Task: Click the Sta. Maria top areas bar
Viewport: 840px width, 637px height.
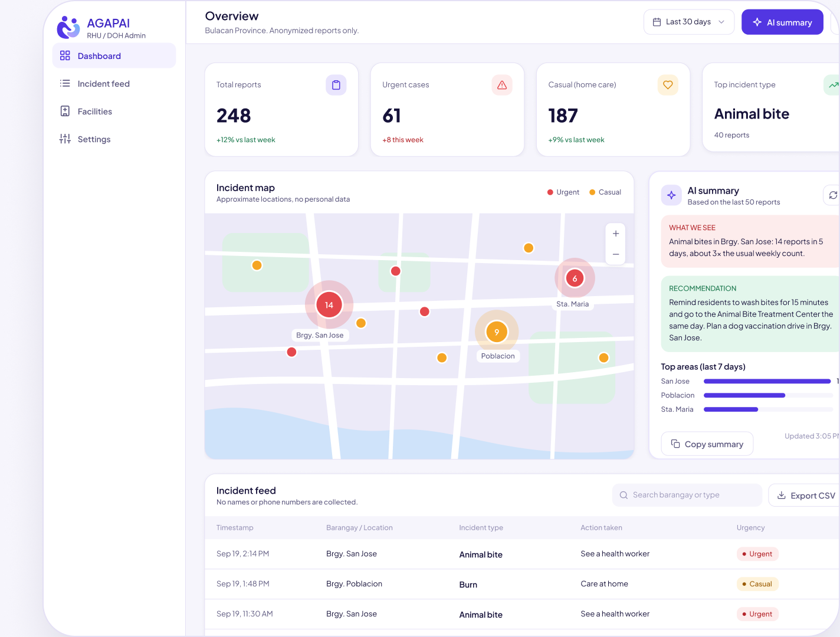Action: tap(768, 409)
